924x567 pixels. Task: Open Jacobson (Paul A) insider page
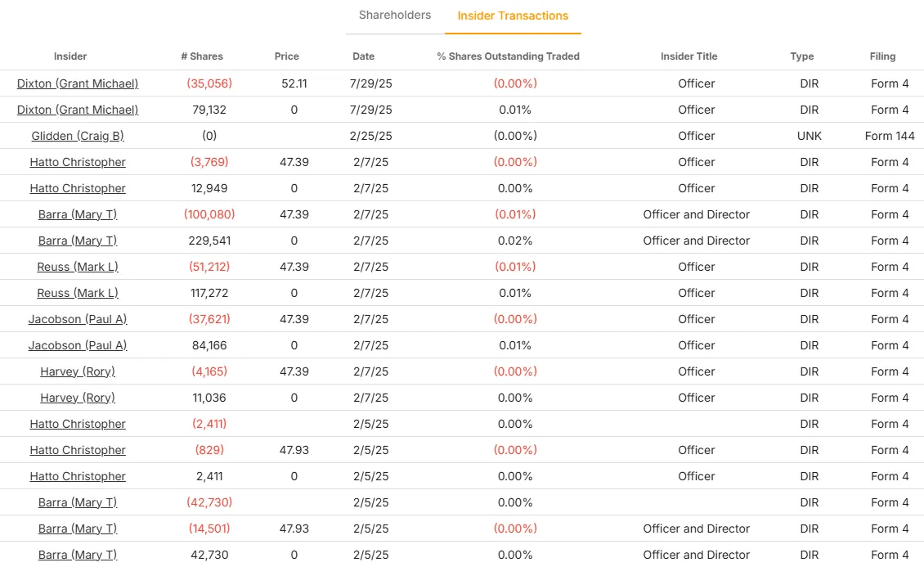coord(77,319)
